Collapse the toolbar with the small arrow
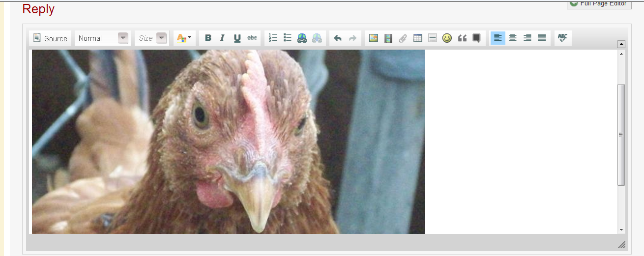Viewport: 644px width, 256px height. pyautogui.click(x=621, y=44)
